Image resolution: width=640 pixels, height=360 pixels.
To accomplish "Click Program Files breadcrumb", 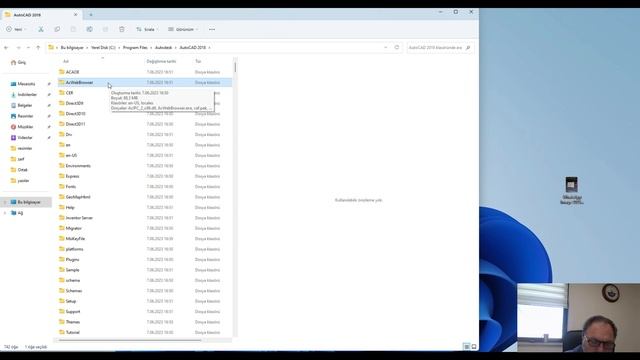I will point(135,48).
